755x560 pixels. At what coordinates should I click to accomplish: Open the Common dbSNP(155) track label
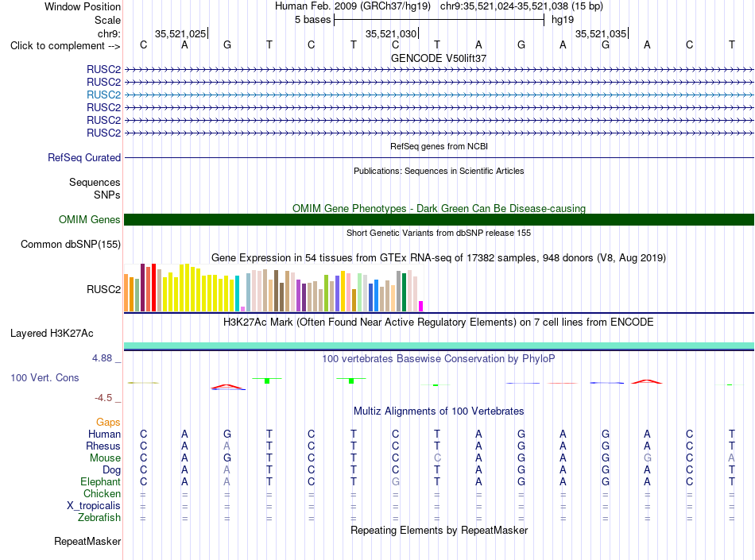(x=71, y=245)
